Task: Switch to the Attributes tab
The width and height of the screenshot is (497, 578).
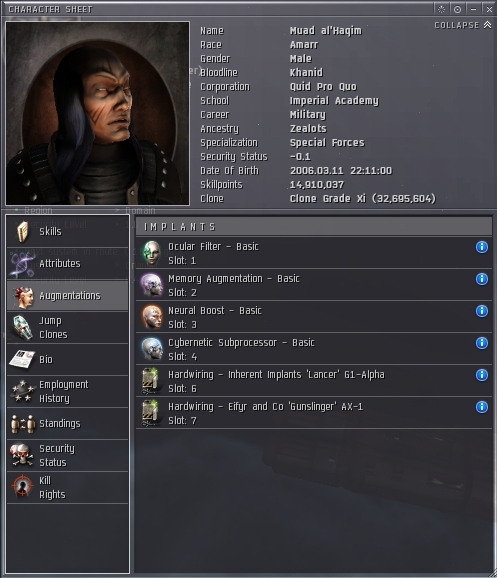Action: point(67,264)
